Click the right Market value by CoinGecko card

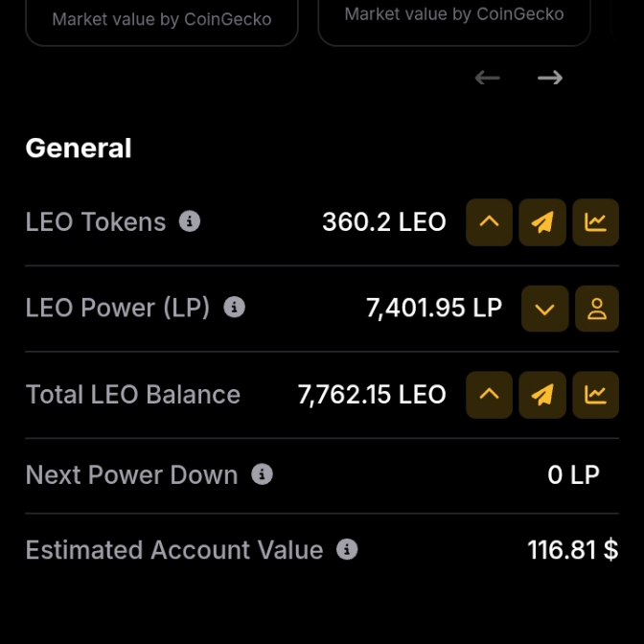point(453,17)
